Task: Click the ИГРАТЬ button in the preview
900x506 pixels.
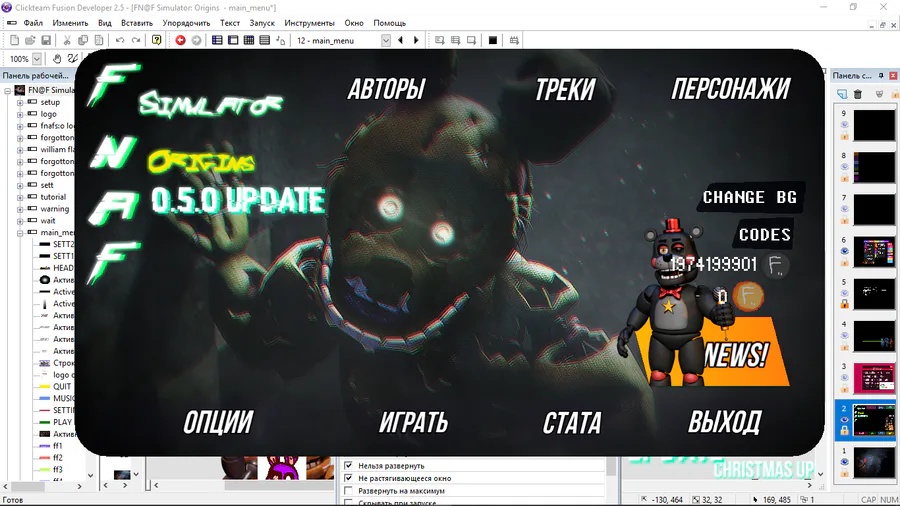Action: [x=413, y=422]
